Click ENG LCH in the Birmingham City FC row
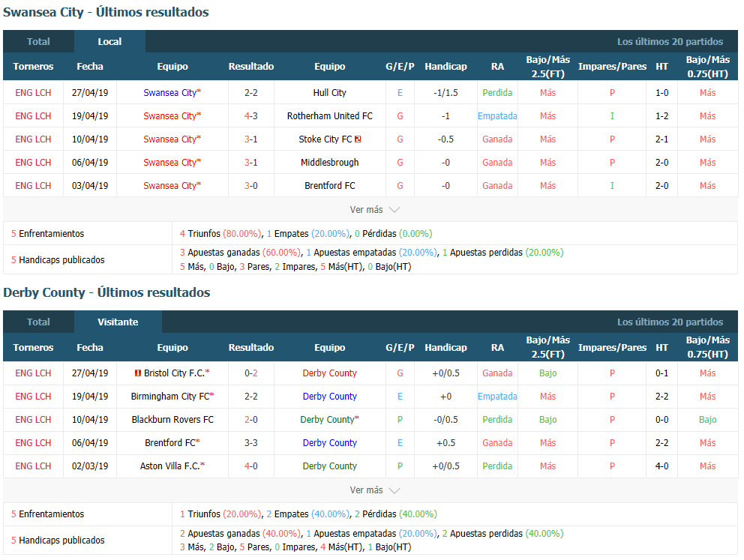 pyautogui.click(x=33, y=397)
